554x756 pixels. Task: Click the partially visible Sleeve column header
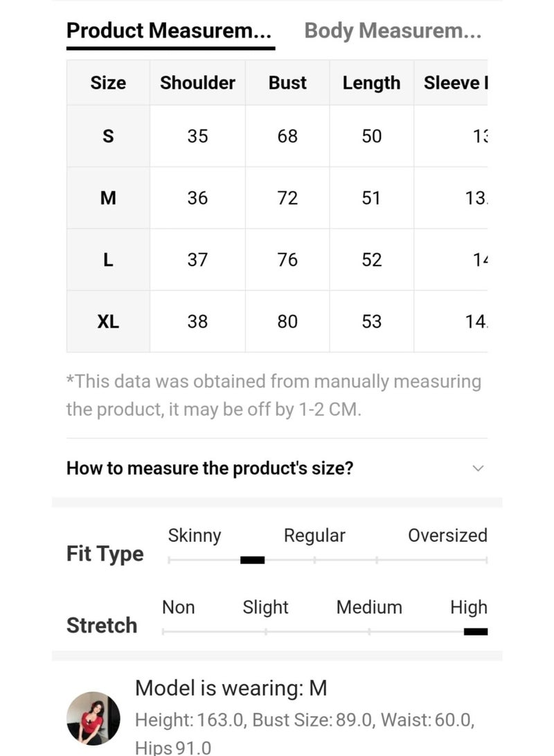pos(456,83)
